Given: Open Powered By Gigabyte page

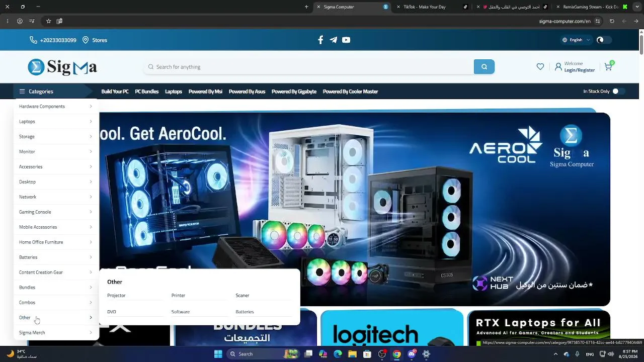Looking at the screenshot, I should pos(294,92).
